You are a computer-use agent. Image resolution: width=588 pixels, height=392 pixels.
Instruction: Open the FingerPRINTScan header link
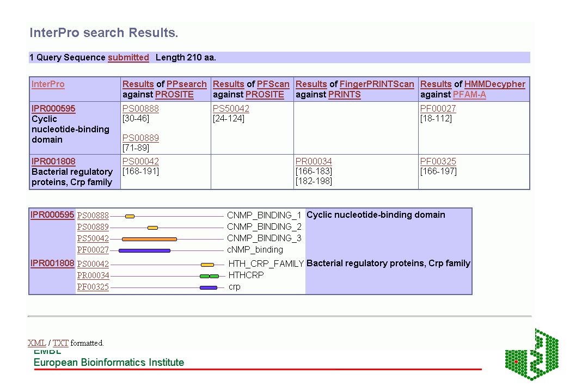click(x=377, y=84)
